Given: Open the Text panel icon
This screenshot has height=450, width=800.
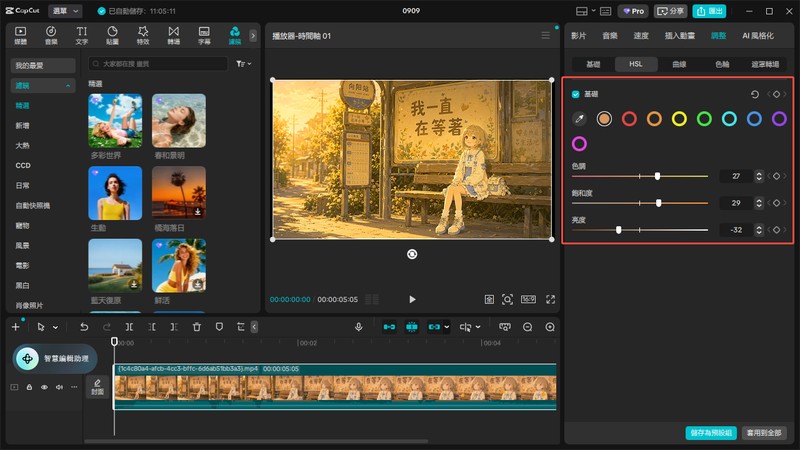Looking at the screenshot, I should point(82,35).
